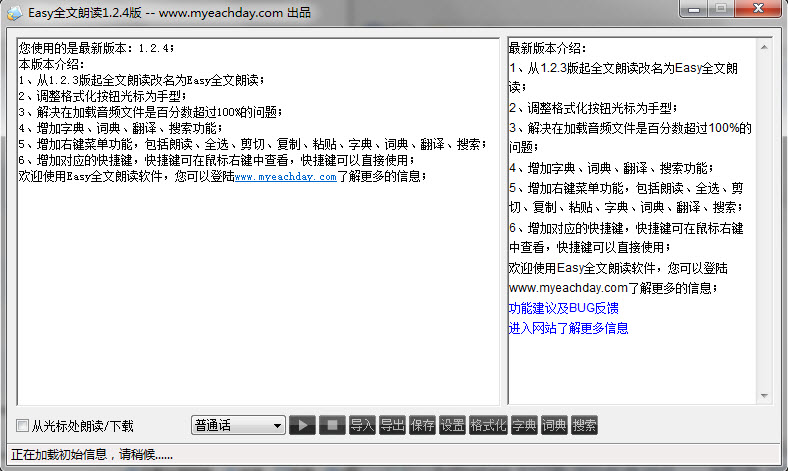Open the www.myeachday.com link in the text area

[x=285, y=176]
